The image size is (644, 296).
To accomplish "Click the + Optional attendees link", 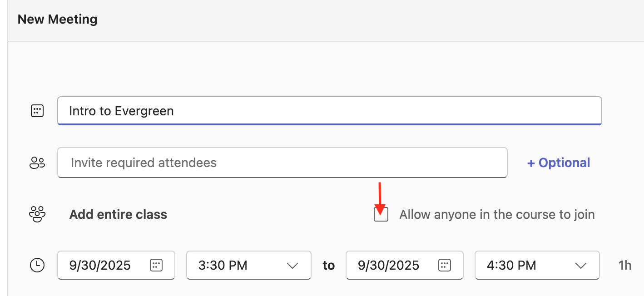I will [x=558, y=163].
